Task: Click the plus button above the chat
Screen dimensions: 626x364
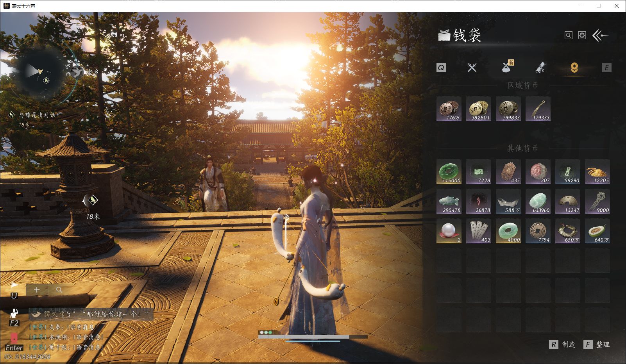Action: pos(37,290)
